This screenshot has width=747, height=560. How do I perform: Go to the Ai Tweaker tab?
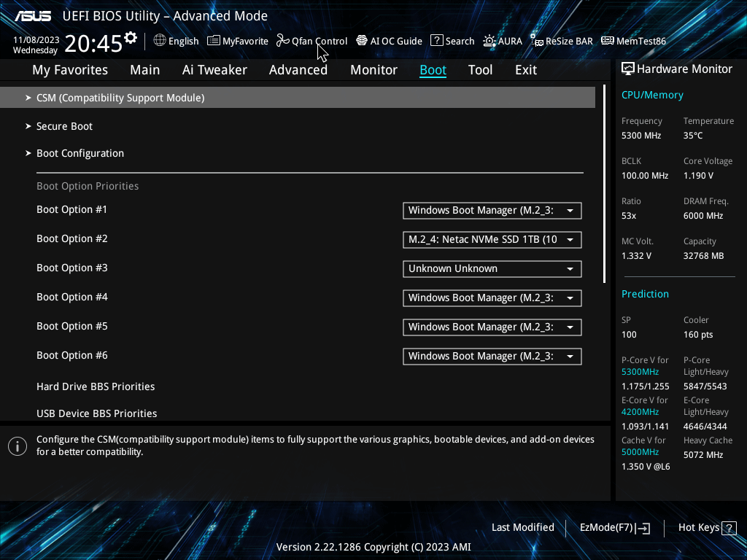click(214, 70)
